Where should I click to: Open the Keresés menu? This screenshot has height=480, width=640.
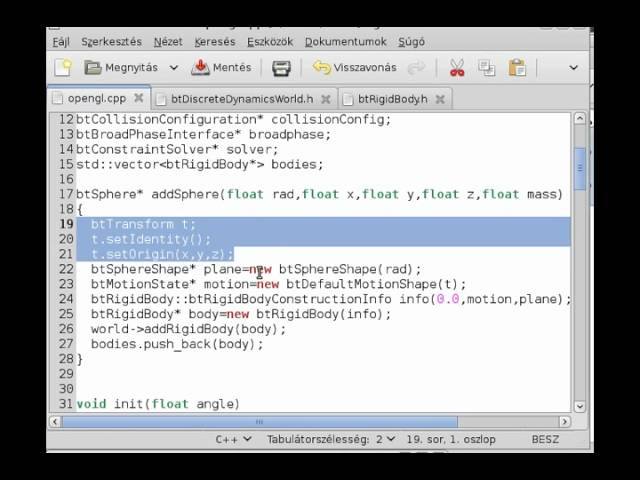pyautogui.click(x=215, y=42)
